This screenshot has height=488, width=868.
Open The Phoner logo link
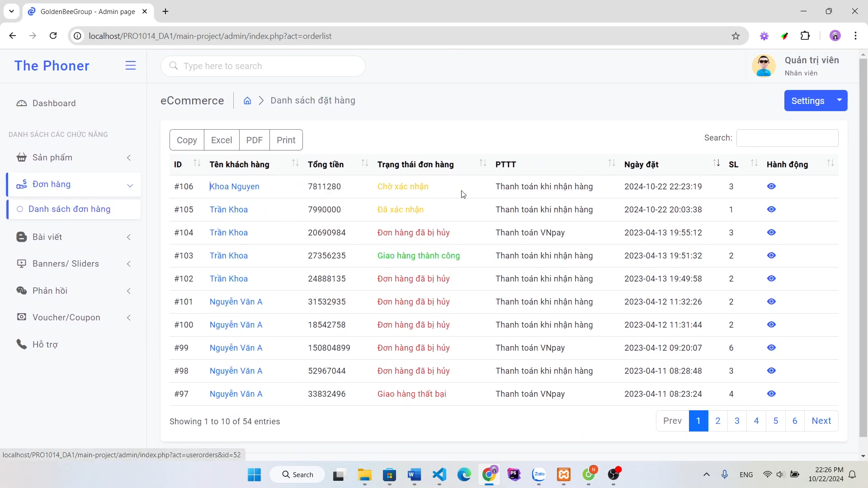coord(52,66)
